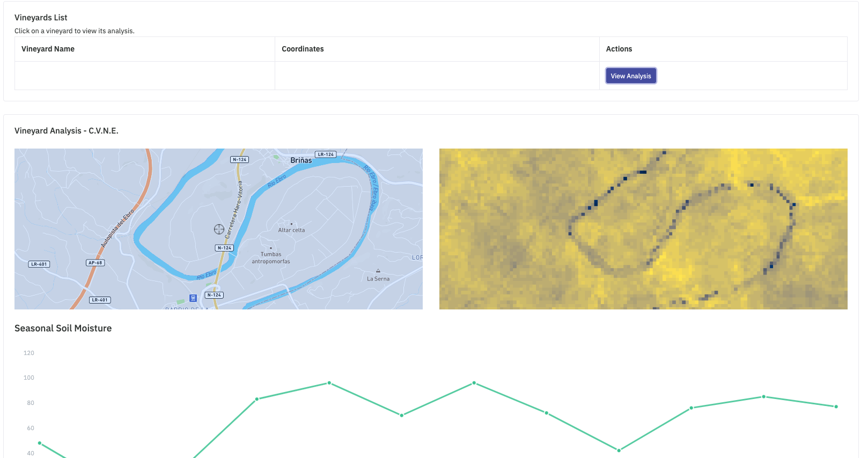Image resolution: width=868 pixels, height=458 pixels.
Task: Click the Carretera Haro-Vitoria road label
Action: pos(234,210)
